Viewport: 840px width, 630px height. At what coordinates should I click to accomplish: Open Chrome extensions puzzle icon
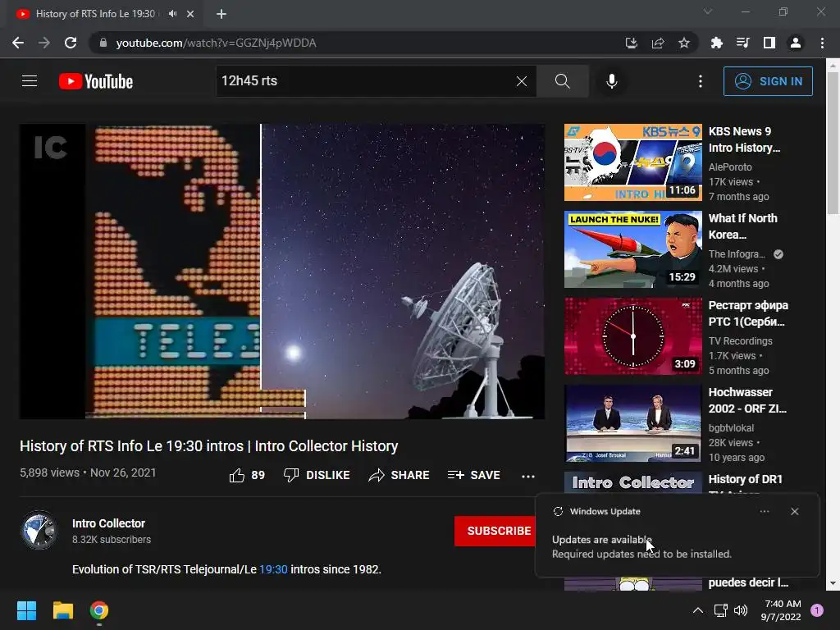[x=716, y=43]
